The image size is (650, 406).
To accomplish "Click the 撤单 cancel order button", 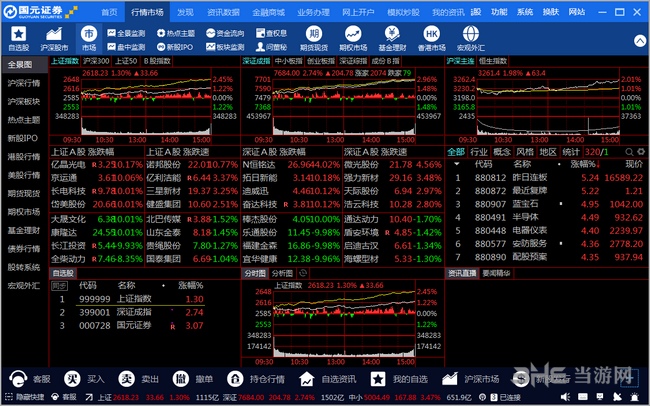I will (x=193, y=379).
